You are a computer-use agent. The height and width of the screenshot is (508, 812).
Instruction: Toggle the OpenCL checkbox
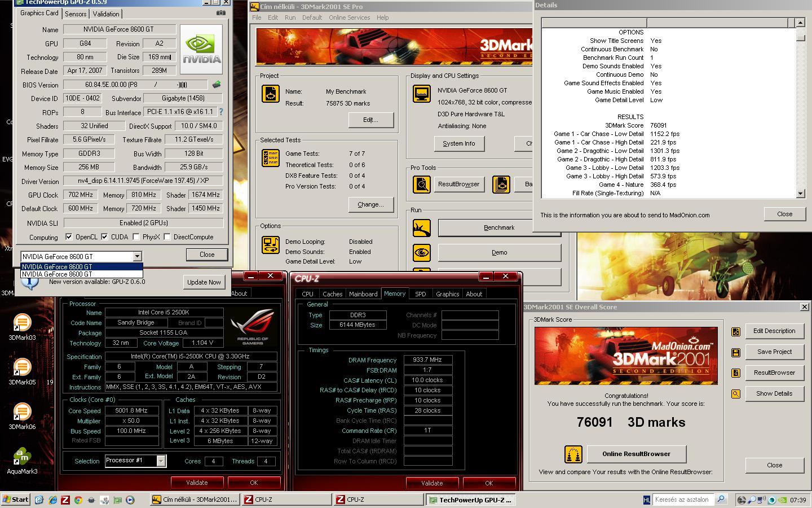click(x=69, y=237)
